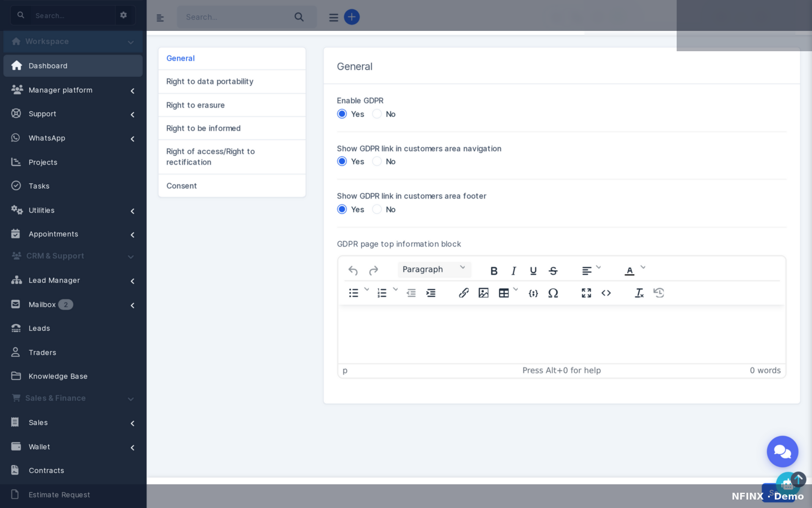Image resolution: width=812 pixels, height=508 pixels.
Task: Click the Undo arrow in editor
Action: click(353, 271)
